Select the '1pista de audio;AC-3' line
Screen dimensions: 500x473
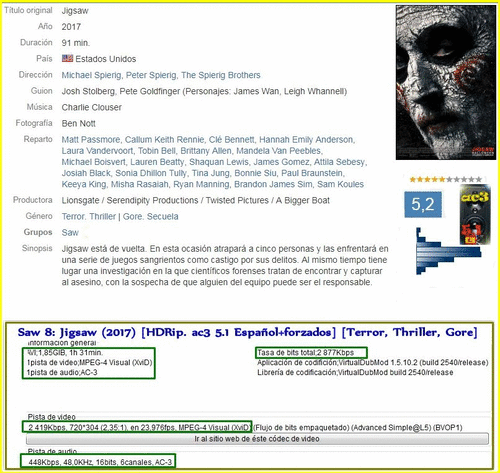point(62,372)
